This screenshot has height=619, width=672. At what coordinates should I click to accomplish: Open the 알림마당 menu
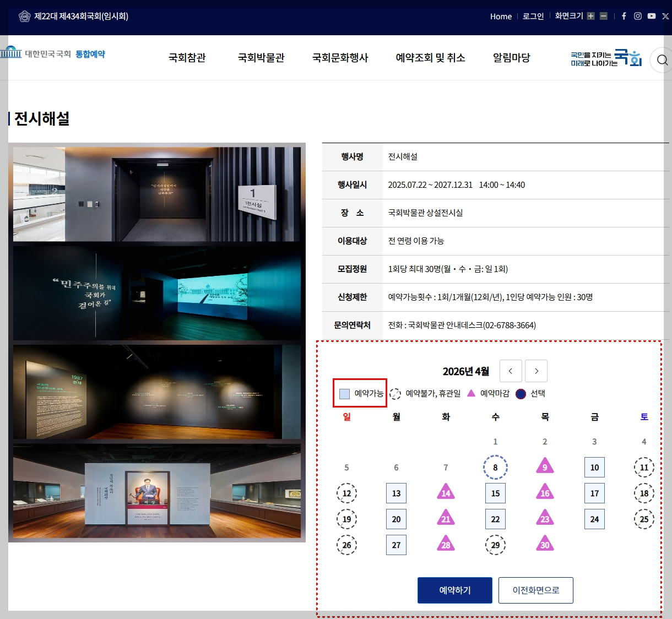(511, 58)
